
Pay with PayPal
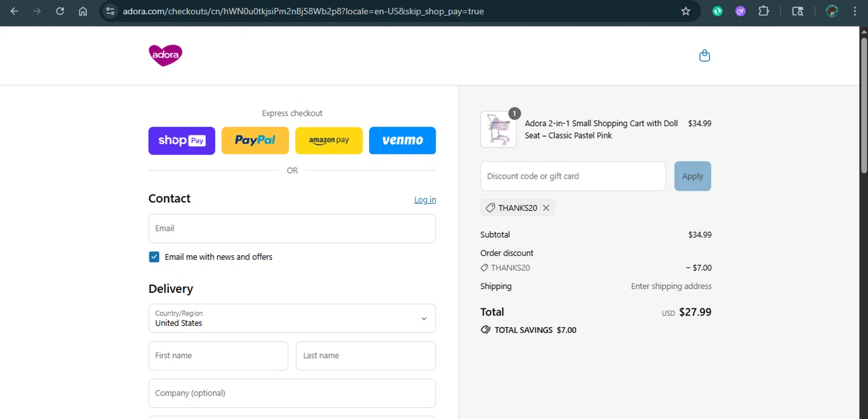coord(255,141)
